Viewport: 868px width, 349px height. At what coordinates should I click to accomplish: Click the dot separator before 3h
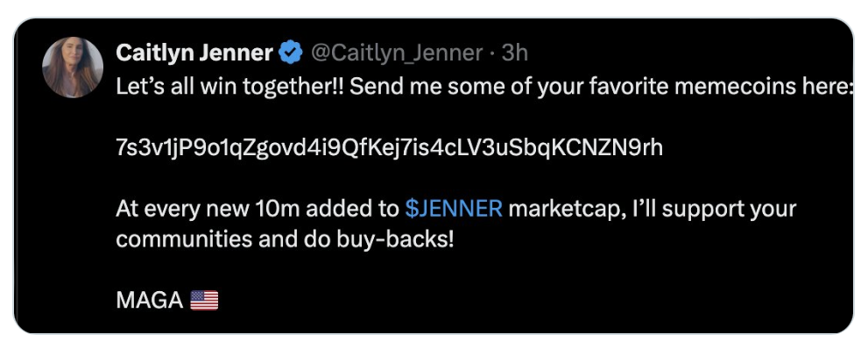(x=492, y=54)
